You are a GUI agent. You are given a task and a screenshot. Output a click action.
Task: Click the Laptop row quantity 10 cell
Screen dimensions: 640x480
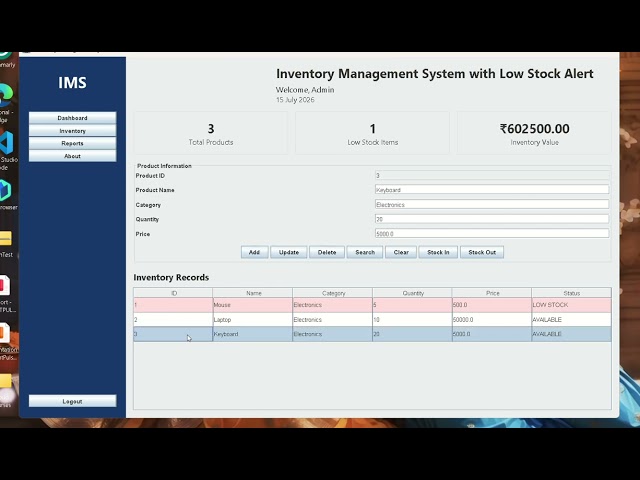412,320
